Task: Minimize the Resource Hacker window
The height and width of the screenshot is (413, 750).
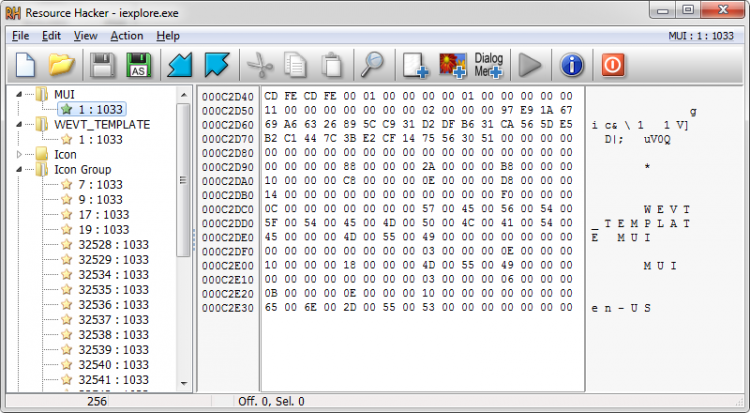Action: (x=662, y=10)
